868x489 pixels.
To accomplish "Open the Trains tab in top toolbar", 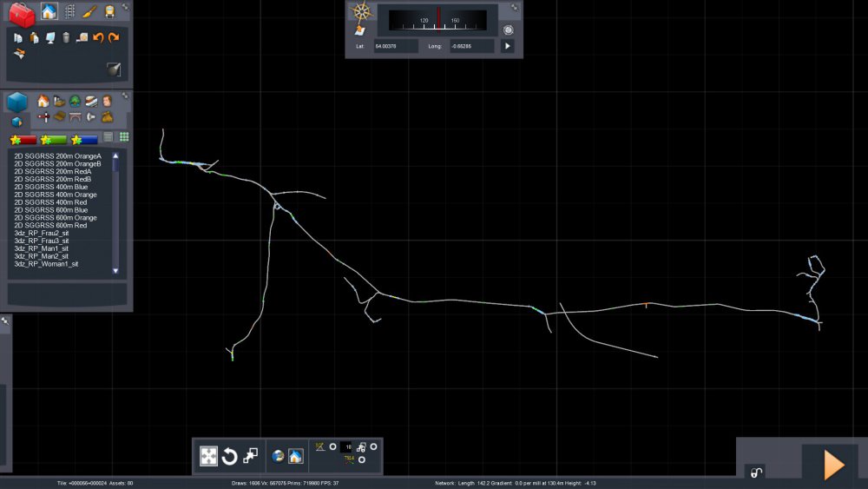I will 109,12.
